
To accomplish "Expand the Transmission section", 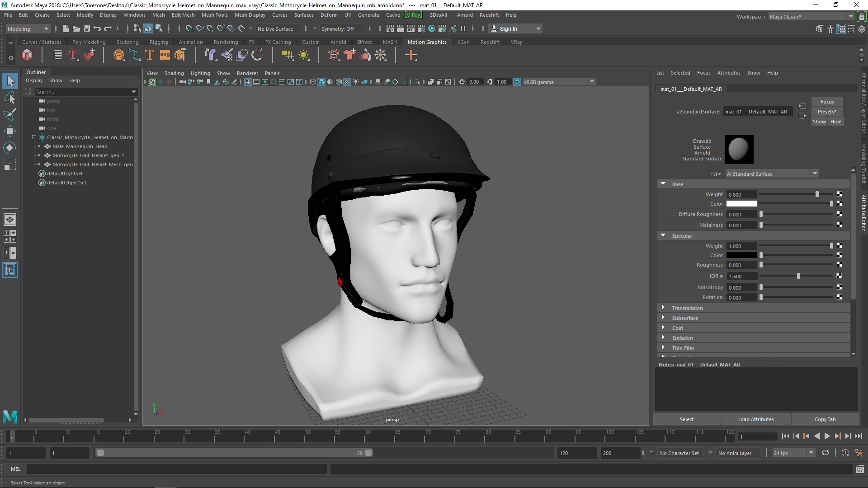I will [663, 308].
